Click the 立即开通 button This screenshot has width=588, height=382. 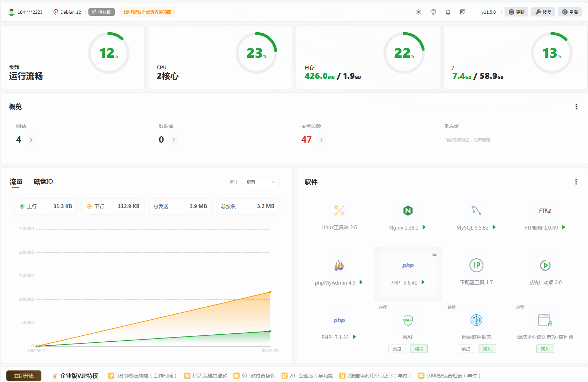click(24, 376)
